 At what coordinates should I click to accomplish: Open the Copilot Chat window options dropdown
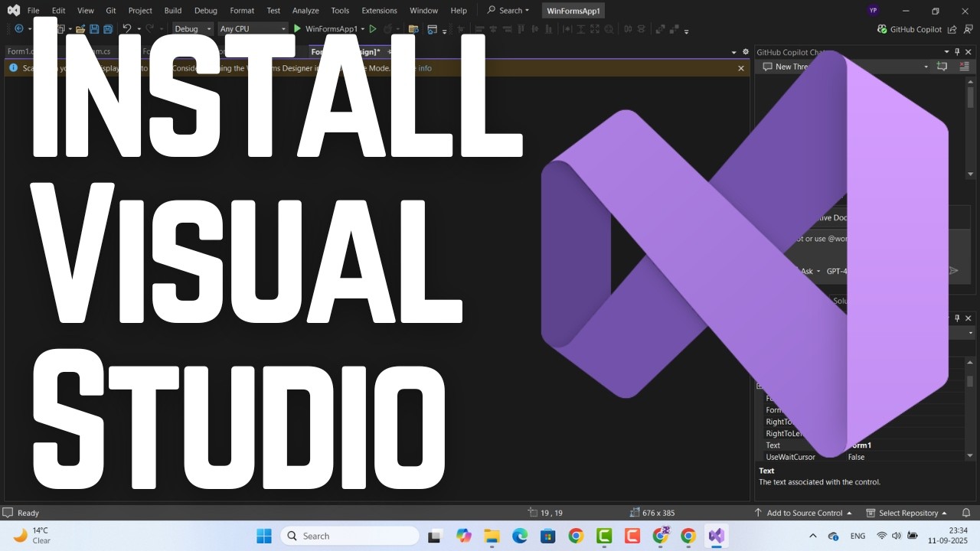click(x=946, y=52)
